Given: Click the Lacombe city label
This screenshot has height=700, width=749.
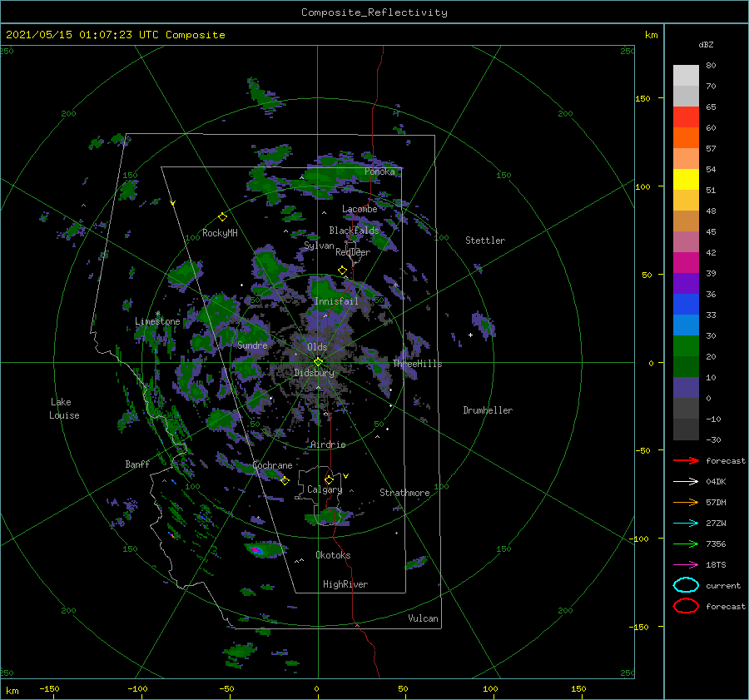Looking at the screenshot, I should point(360,209).
